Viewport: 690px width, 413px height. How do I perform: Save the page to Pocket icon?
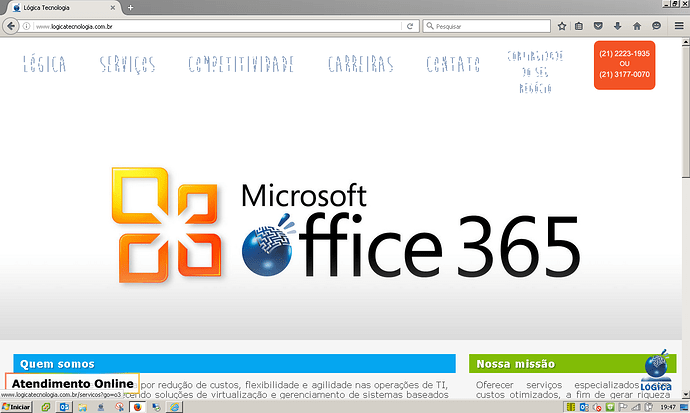click(598, 26)
